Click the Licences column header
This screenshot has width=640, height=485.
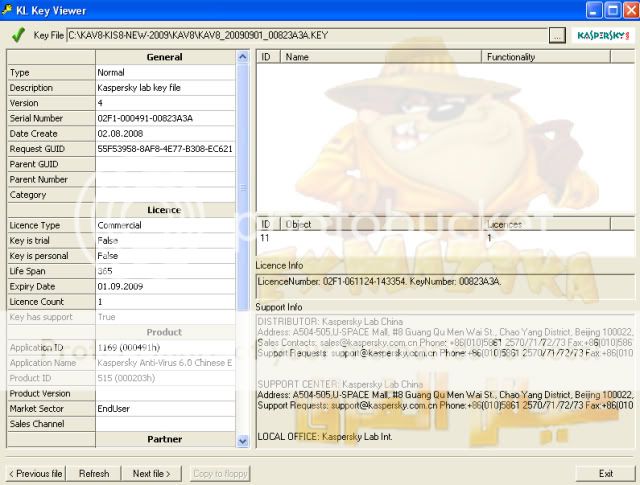[546, 224]
